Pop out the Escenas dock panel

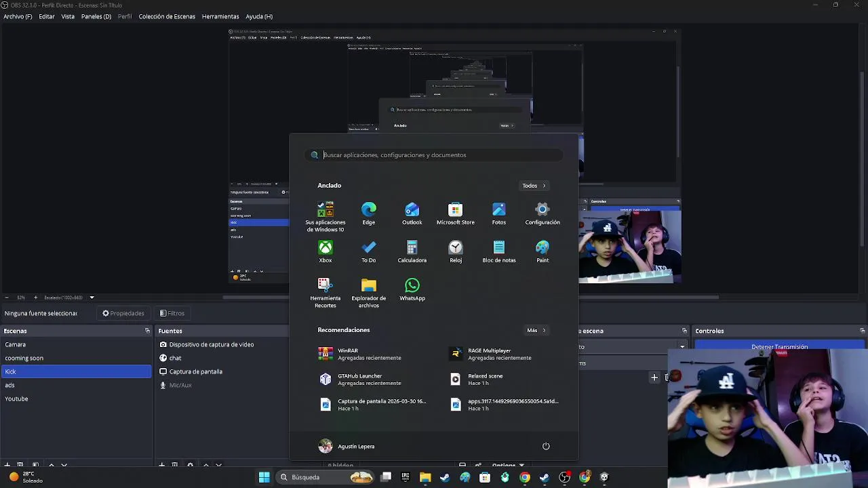tap(147, 331)
